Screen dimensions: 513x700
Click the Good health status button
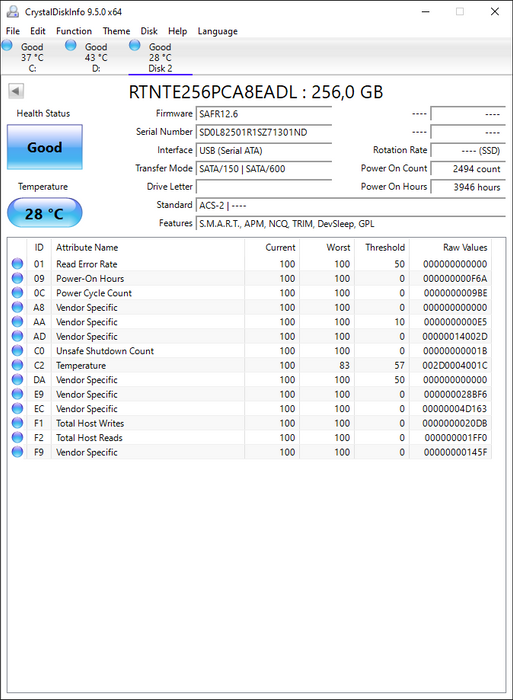(45, 147)
